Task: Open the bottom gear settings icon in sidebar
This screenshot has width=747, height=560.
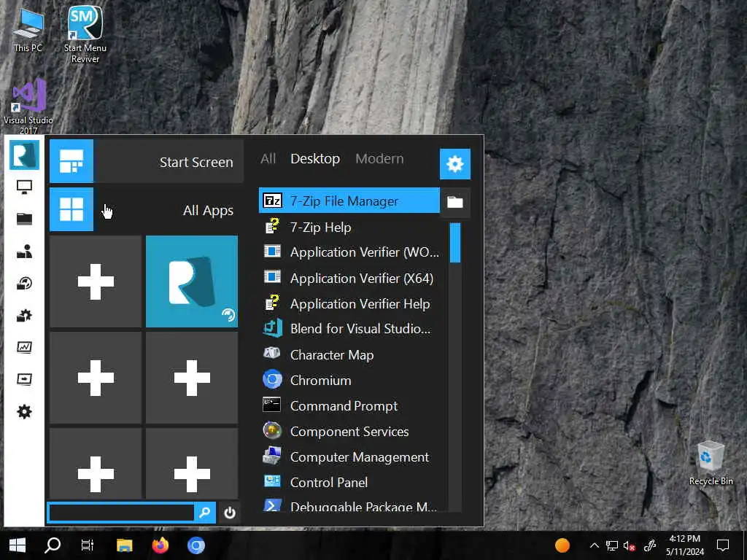Action: pyautogui.click(x=24, y=411)
